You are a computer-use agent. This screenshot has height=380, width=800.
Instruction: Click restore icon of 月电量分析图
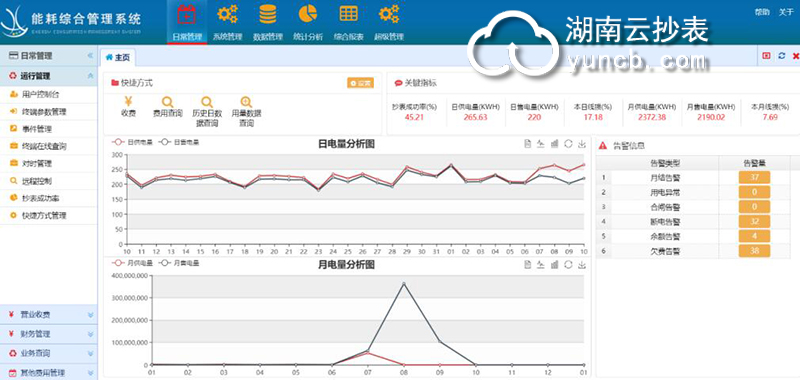click(x=568, y=265)
